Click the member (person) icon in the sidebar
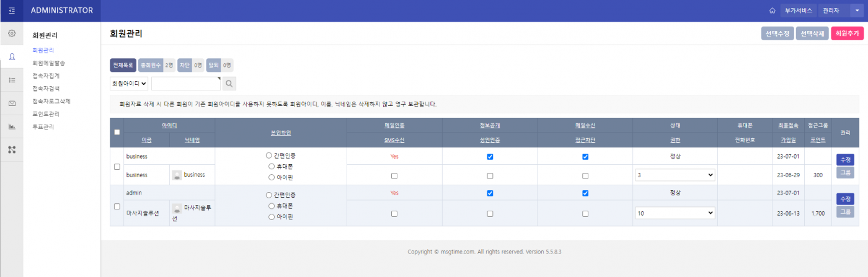 pos(12,57)
